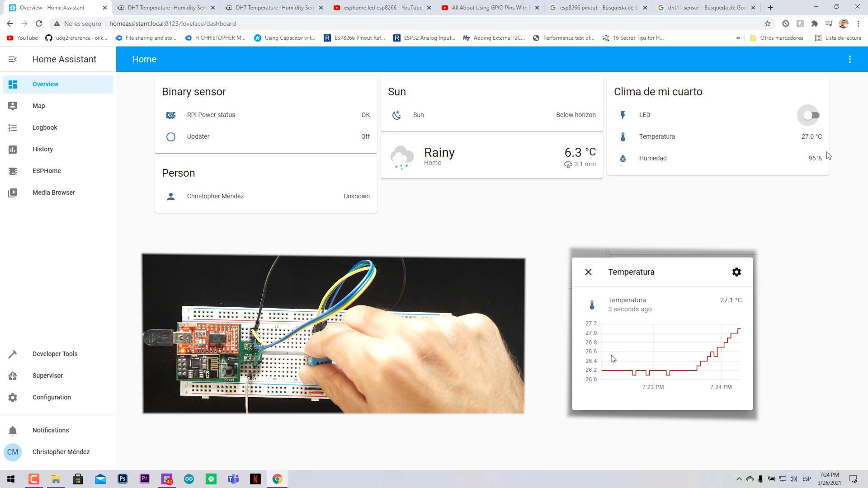Select the History sidebar item
868x488 pixels.
(42, 149)
